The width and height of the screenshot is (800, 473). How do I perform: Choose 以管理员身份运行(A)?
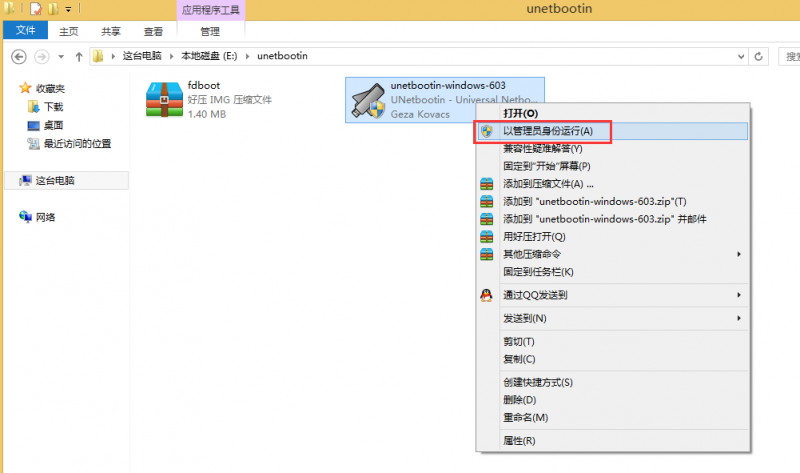(613, 131)
